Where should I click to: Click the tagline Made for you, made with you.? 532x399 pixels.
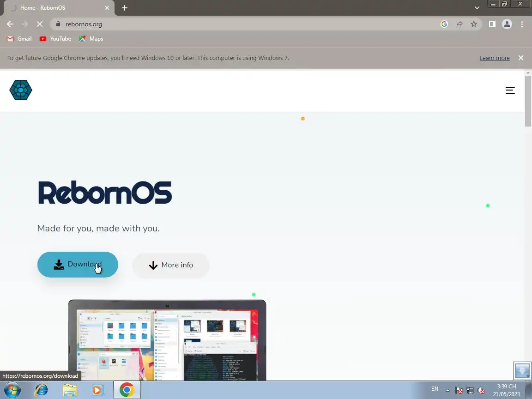point(98,228)
